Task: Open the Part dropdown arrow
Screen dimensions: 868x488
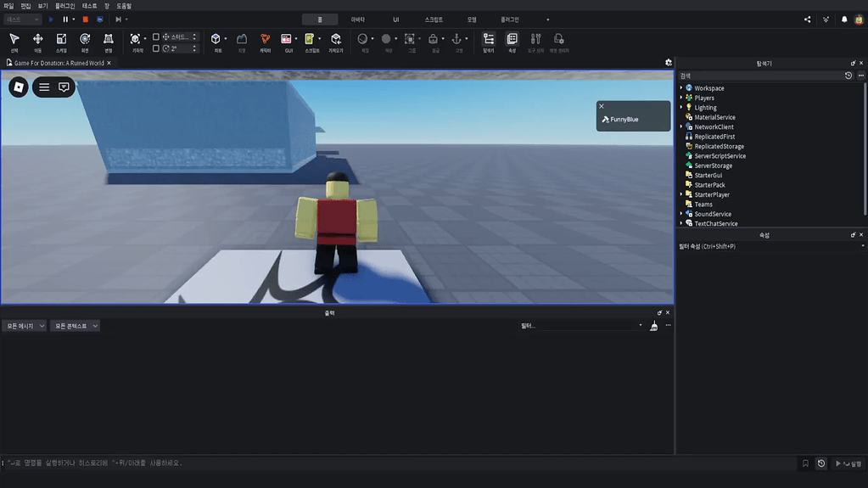Action: click(x=226, y=39)
